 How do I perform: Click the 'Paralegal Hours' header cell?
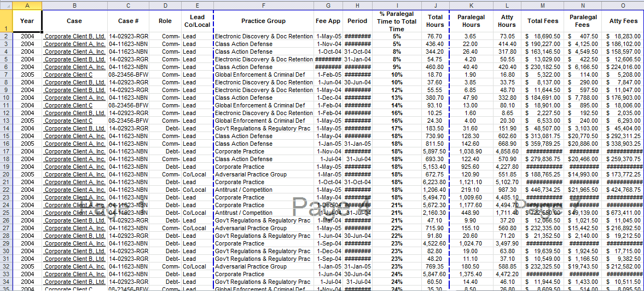pyautogui.click(x=471, y=21)
